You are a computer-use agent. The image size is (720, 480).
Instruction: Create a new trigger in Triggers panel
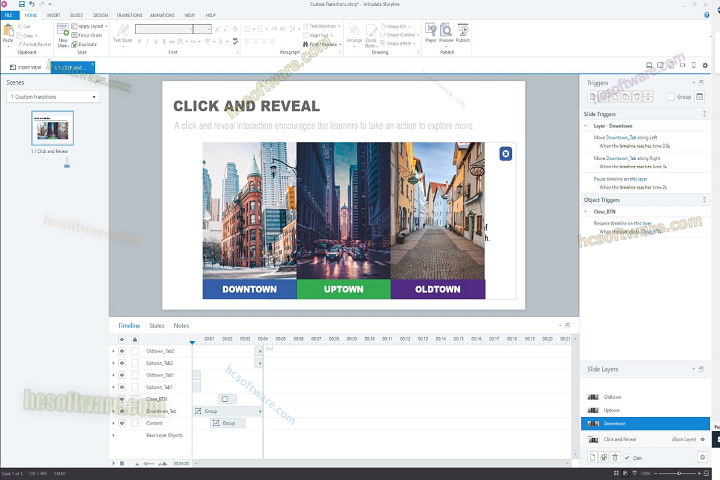592,96
